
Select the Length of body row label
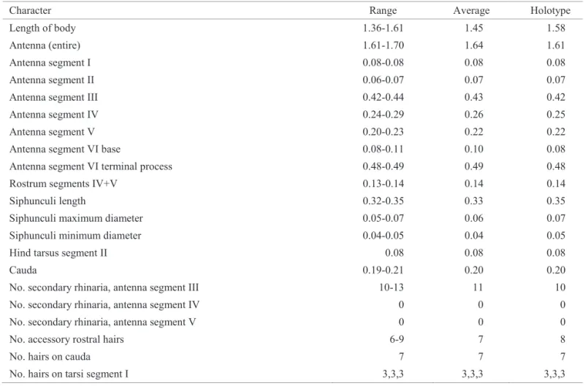[x=42, y=28]
